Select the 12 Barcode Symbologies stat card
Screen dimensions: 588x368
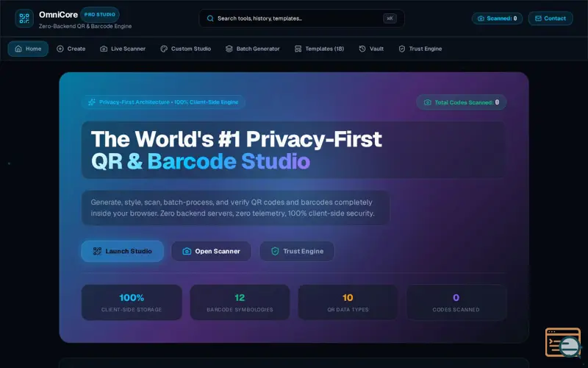pyautogui.click(x=240, y=302)
